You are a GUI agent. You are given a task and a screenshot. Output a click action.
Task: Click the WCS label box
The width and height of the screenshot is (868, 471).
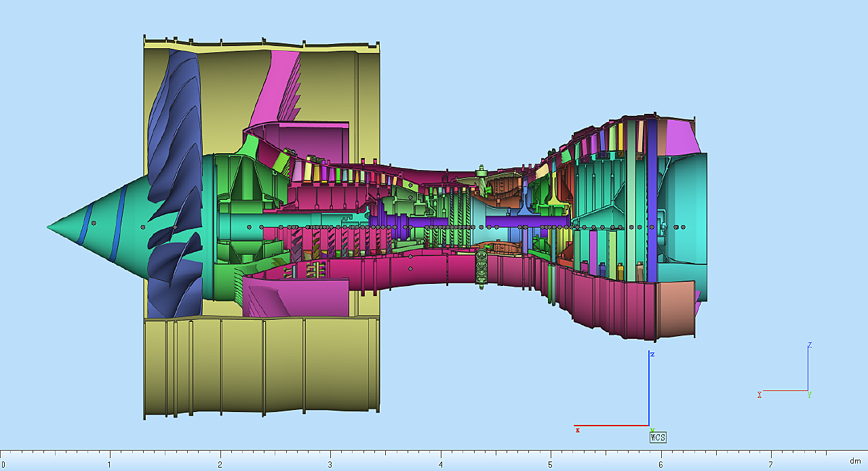tap(658, 437)
